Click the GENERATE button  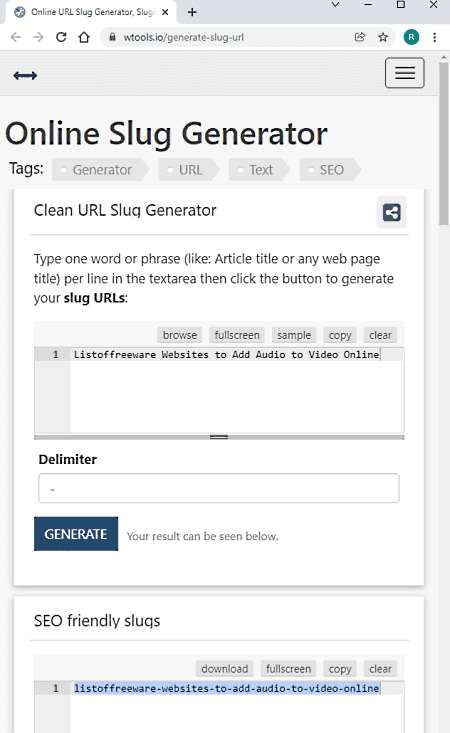click(x=76, y=534)
